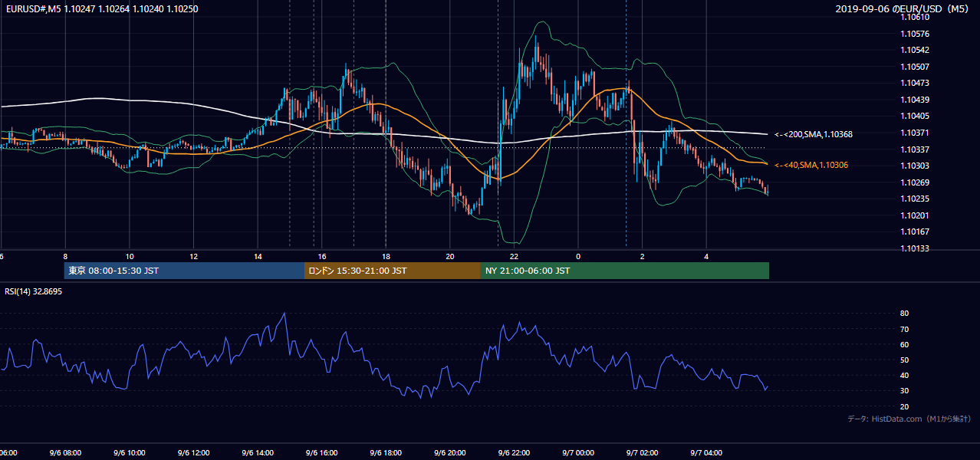Click RSI scale level 70
The image size is (980, 460).
[x=904, y=329]
